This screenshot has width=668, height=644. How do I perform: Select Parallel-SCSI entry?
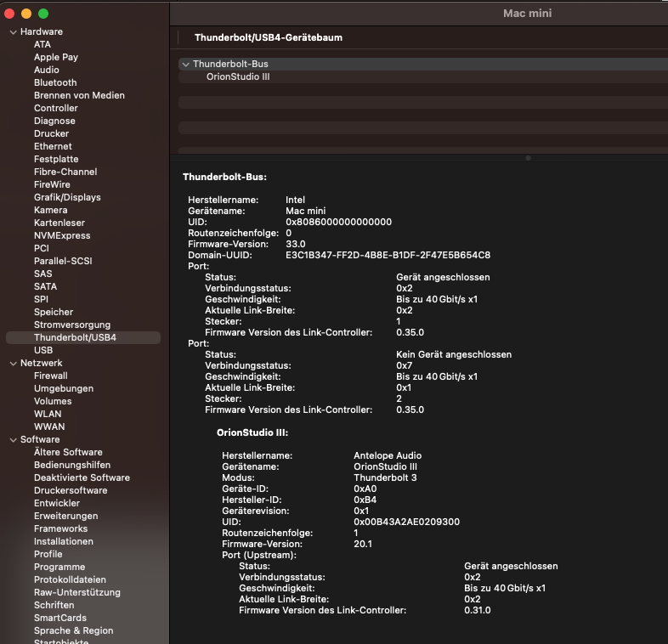pyautogui.click(x=63, y=261)
